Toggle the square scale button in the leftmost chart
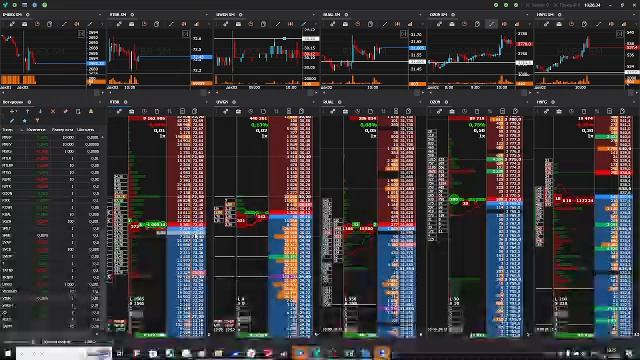The width and height of the screenshot is (640, 360). 81,33
